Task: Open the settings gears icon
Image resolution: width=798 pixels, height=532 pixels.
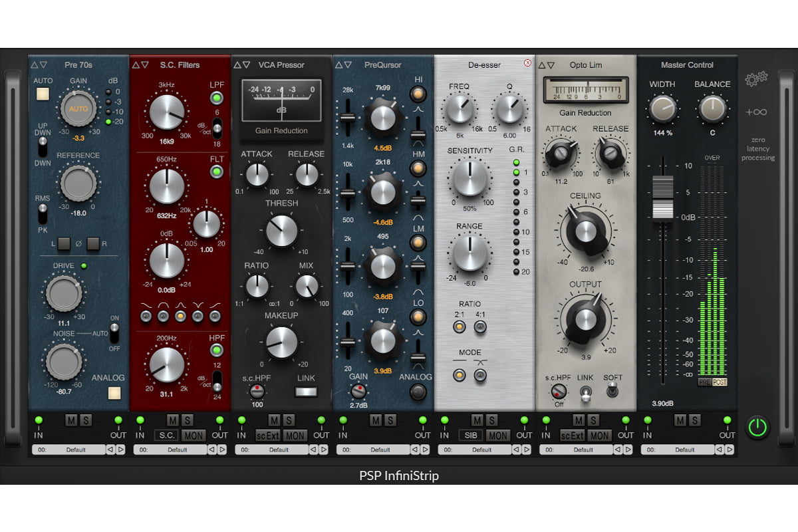Action: 755,80
